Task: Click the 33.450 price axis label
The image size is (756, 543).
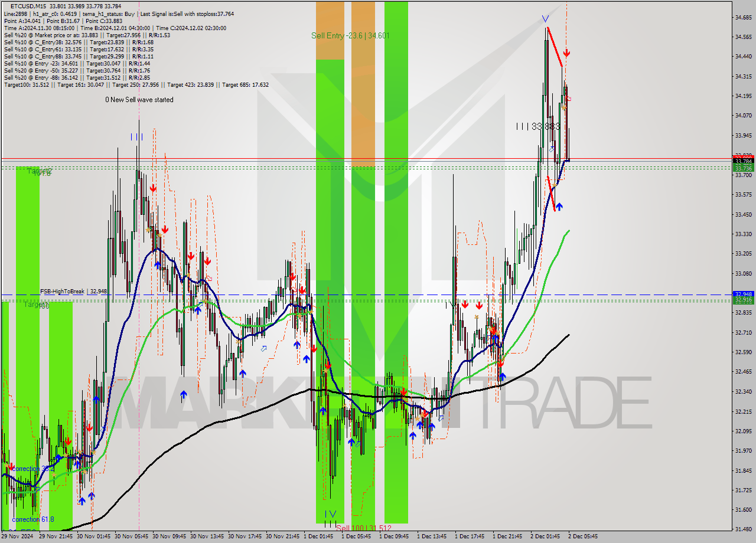Action: click(744, 214)
